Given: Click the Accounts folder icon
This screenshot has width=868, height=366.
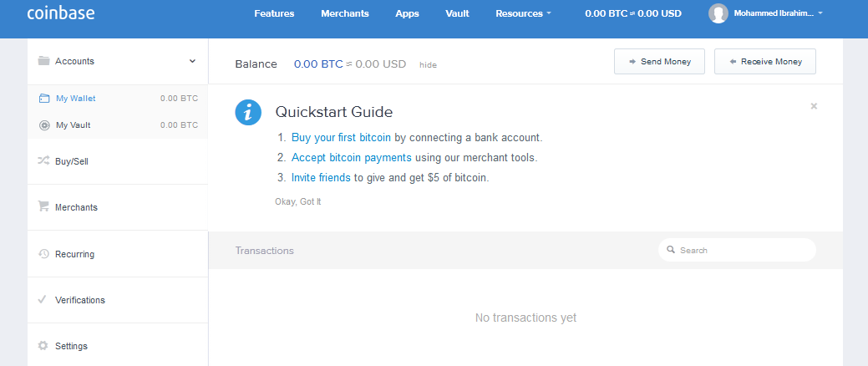Looking at the screenshot, I should 43,61.
